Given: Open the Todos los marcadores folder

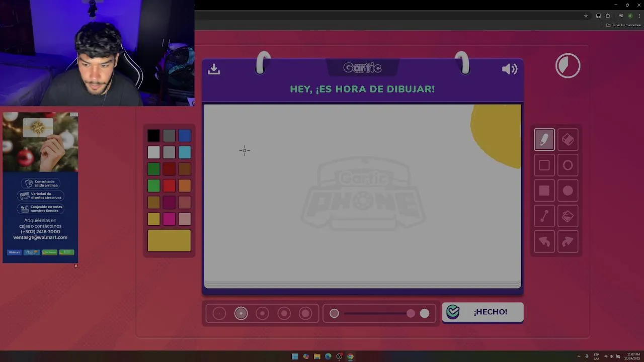Looking at the screenshot, I should (x=624, y=25).
